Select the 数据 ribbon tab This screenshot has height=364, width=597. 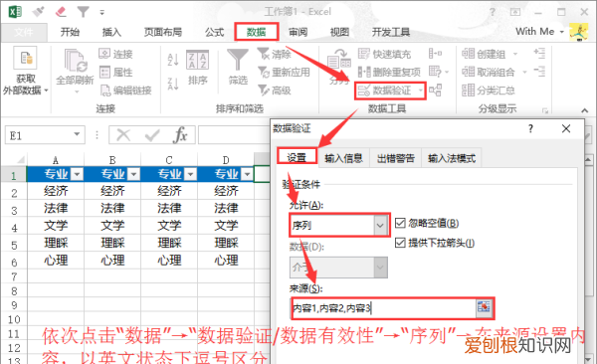coord(257,32)
